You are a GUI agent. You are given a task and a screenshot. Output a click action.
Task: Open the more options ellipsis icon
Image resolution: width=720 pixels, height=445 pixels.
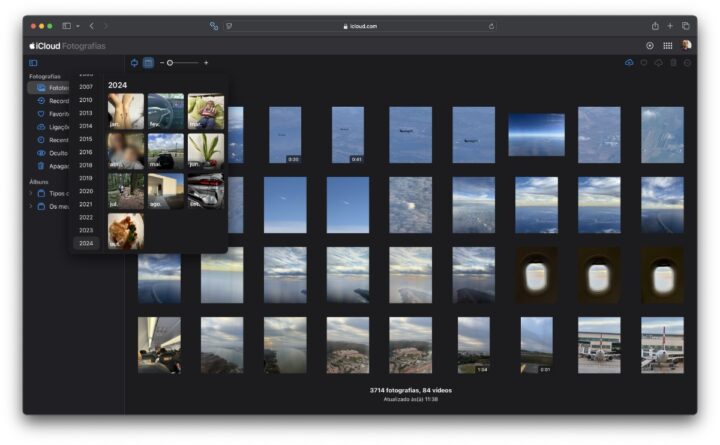coord(687,62)
